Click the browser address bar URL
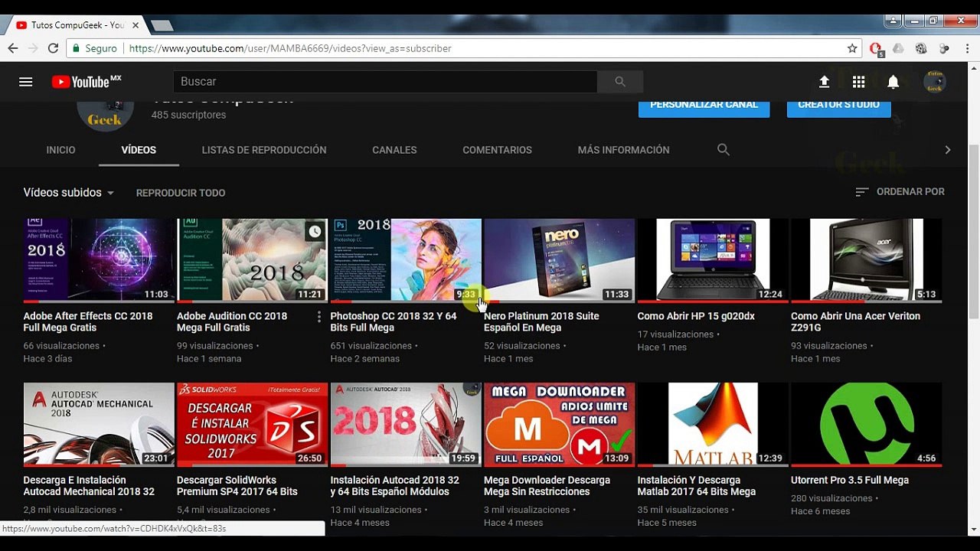The height and width of the screenshot is (551, 980). tap(290, 48)
